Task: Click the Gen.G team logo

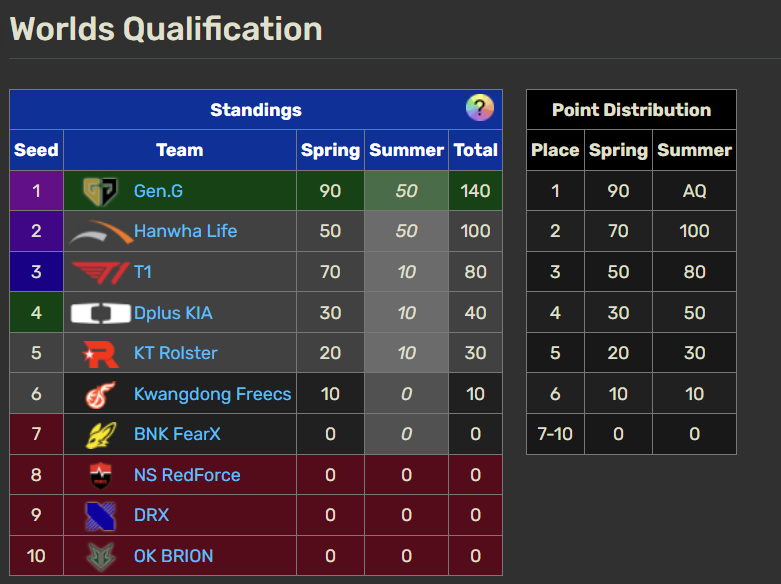Action: click(x=100, y=191)
